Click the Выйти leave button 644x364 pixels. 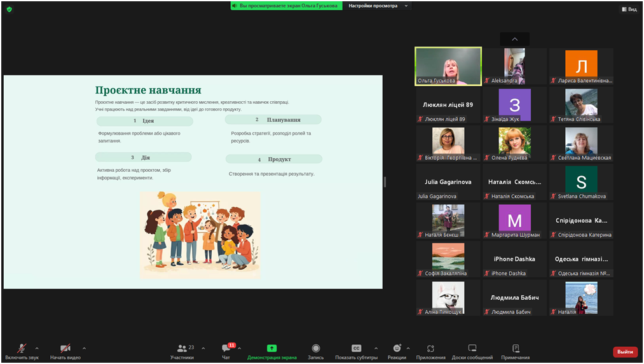click(625, 352)
